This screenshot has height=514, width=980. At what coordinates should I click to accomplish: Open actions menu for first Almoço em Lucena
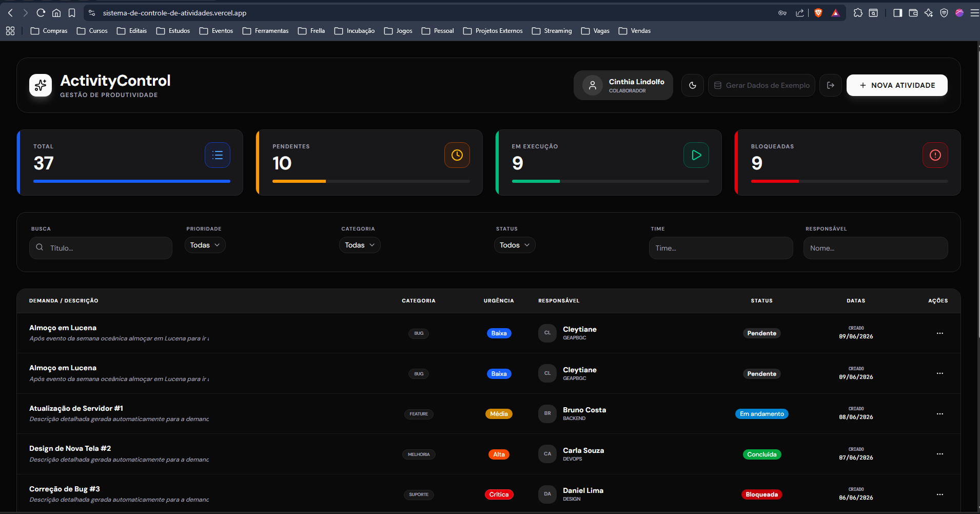(939, 333)
